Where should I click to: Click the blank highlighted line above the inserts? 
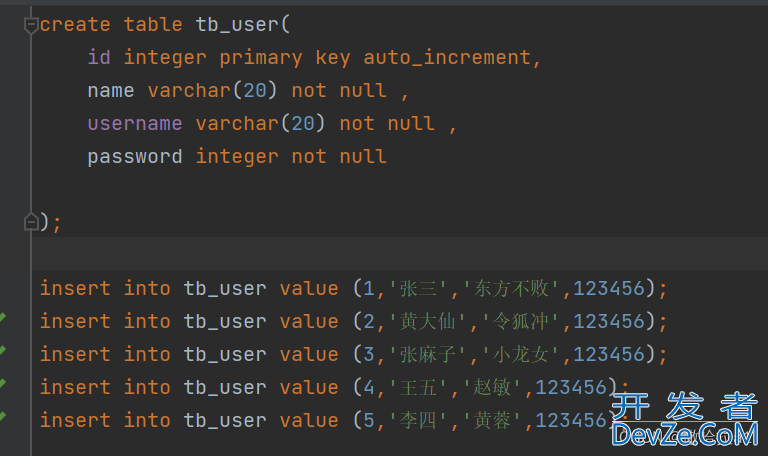(400, 254)
